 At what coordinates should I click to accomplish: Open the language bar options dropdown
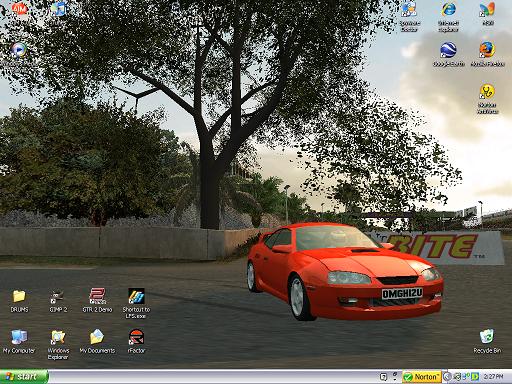click(395, 377)
